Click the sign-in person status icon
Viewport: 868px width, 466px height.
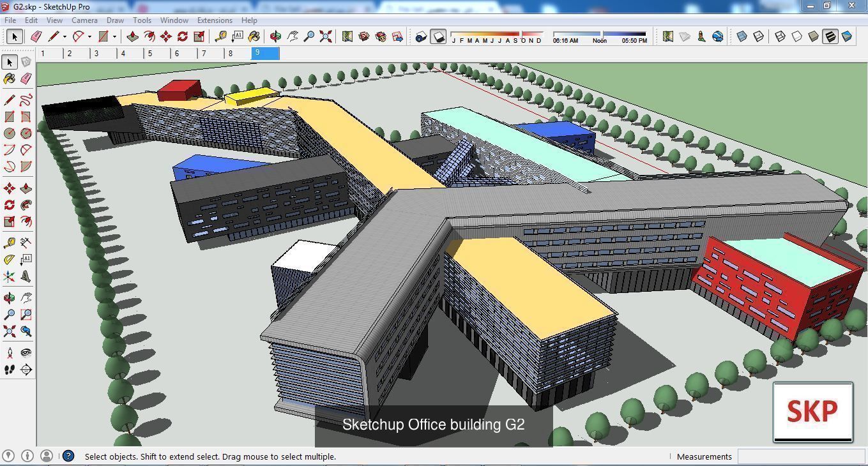coord(47,456)
